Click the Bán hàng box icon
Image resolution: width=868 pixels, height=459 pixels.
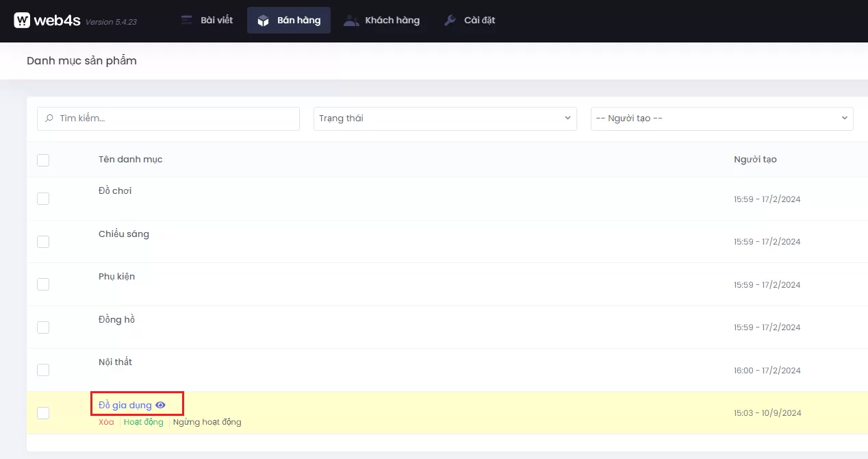(263, 21)
